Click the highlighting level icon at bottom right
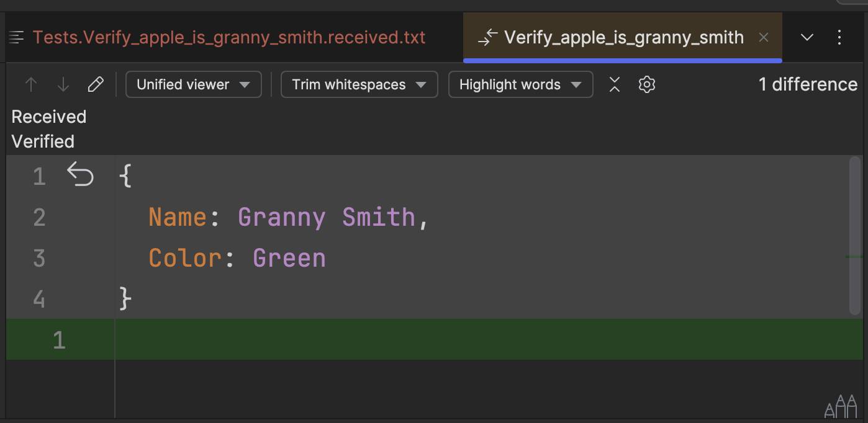 point(841,406)
